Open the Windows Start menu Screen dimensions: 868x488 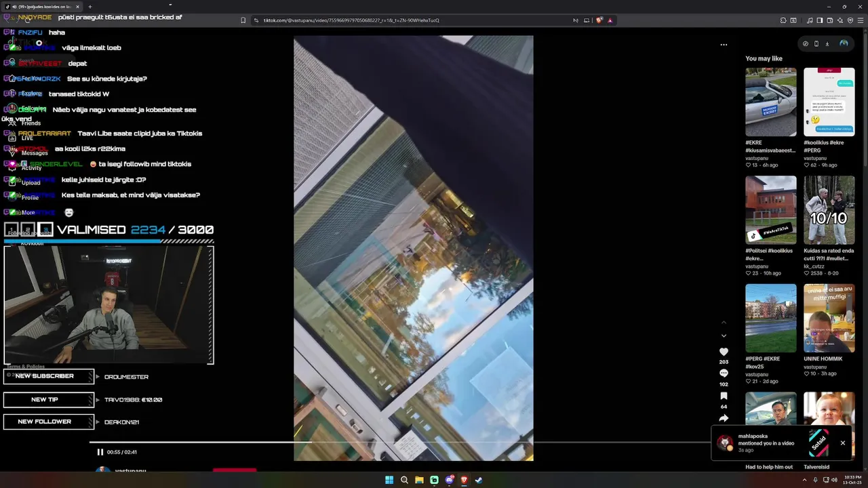coord(389,480)
